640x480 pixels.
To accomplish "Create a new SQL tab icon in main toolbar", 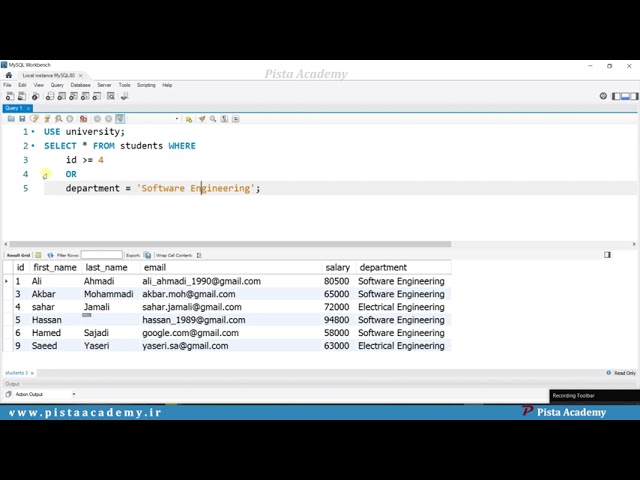I will pyautogui.click(x=9, y=96).
